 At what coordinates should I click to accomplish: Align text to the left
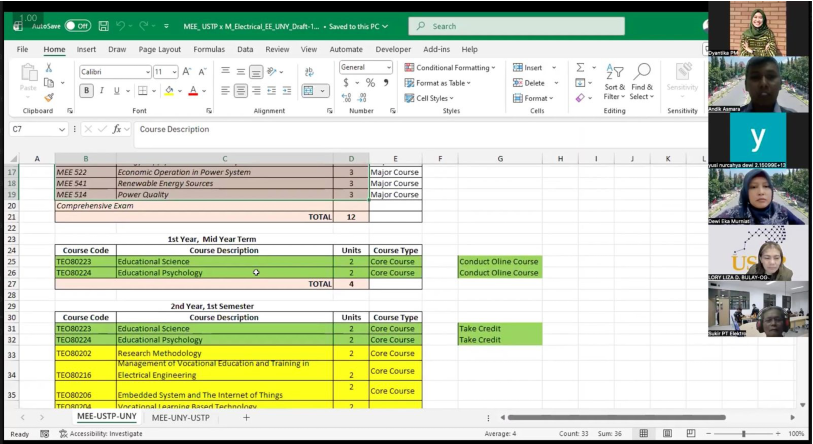point(226,91)
